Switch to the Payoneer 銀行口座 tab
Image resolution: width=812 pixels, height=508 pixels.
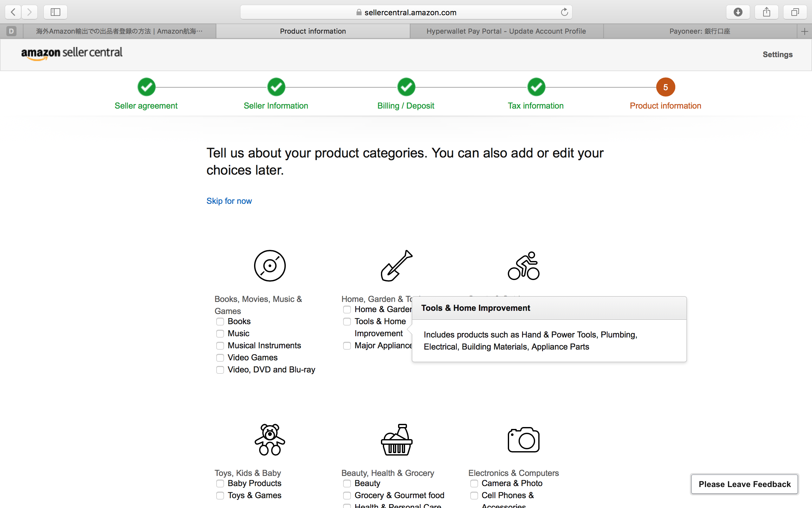(700, 31)
